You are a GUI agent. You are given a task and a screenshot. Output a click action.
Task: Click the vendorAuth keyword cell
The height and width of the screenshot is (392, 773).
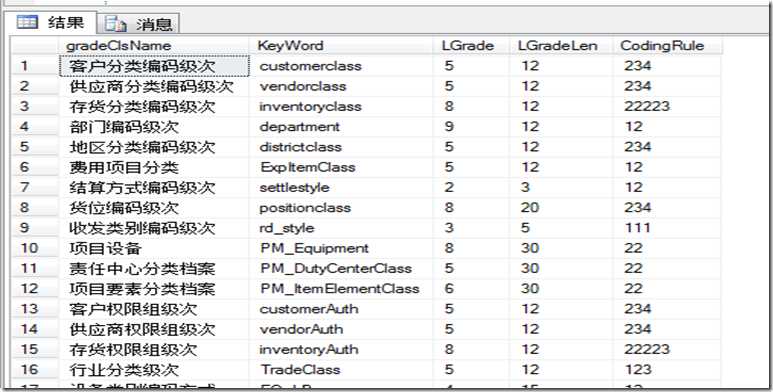click(341, 329)
